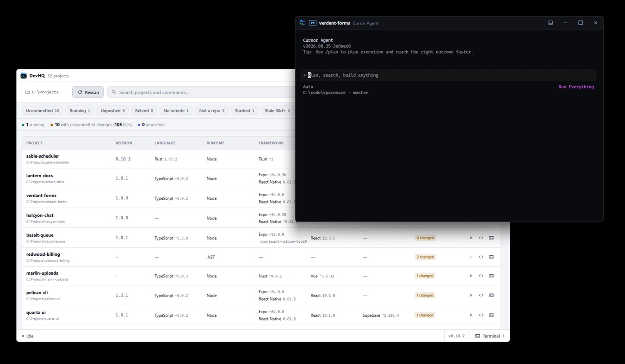Open terminal icon for redwood-billing row

coord(491,257)
